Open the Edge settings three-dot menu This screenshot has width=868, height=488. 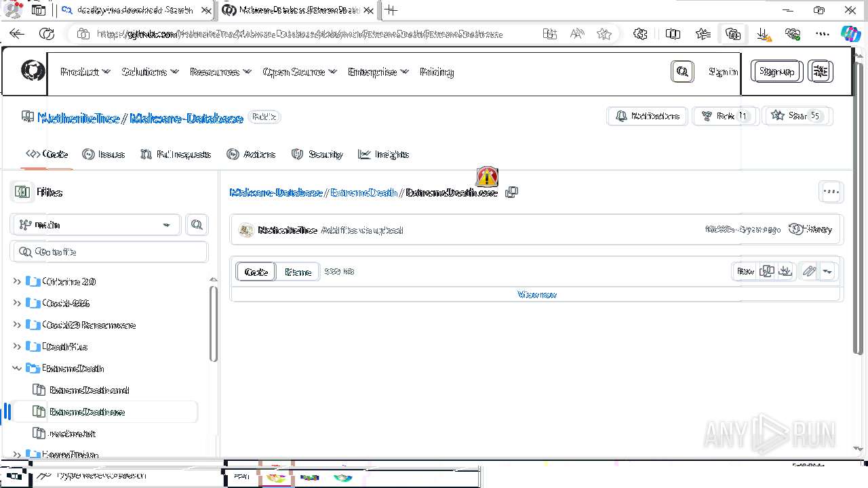click(x=823, y=33)
